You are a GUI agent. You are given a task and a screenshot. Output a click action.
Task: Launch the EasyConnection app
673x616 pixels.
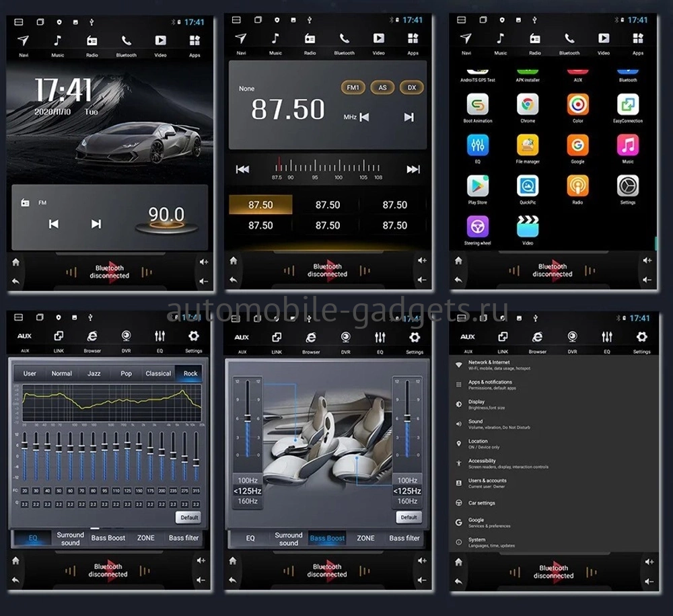coord(627,105)
